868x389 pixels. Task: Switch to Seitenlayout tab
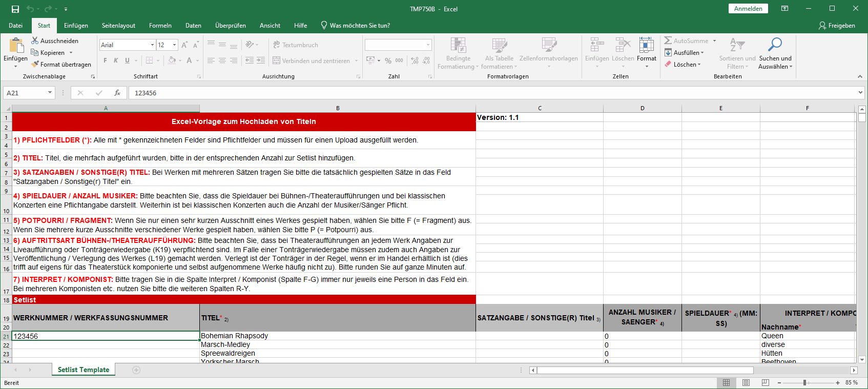[118, 26]
